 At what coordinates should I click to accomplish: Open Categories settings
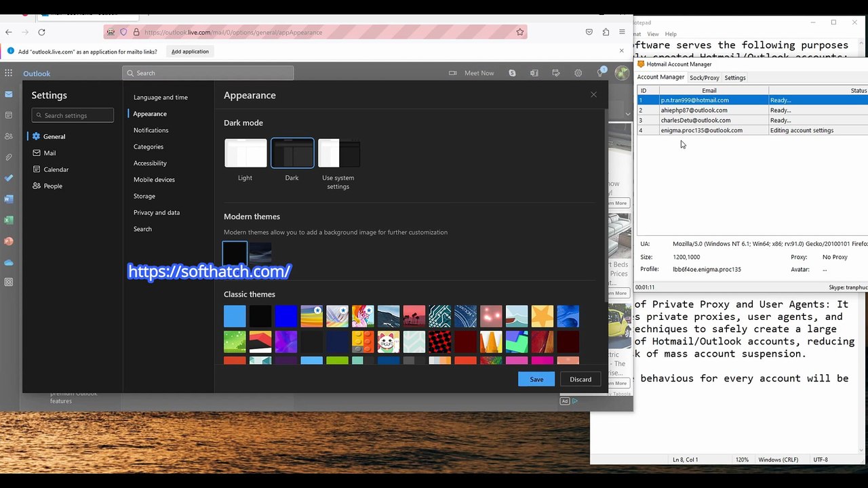[x=149, y=146]
